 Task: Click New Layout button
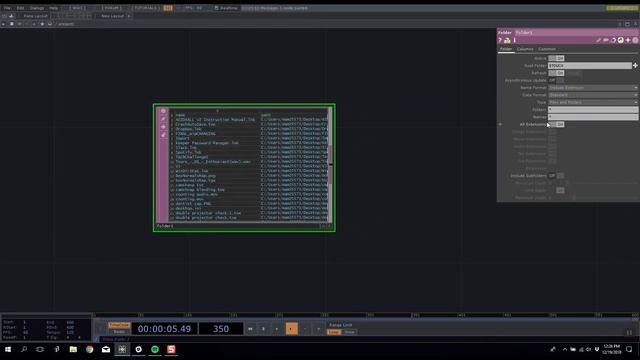tap(112, 16)
